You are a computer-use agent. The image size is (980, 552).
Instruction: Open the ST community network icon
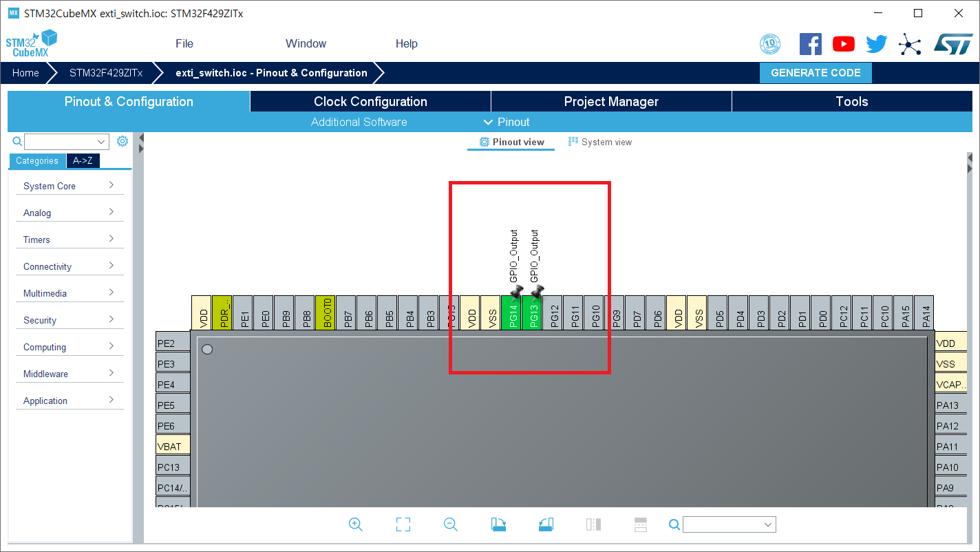[910, 45]
